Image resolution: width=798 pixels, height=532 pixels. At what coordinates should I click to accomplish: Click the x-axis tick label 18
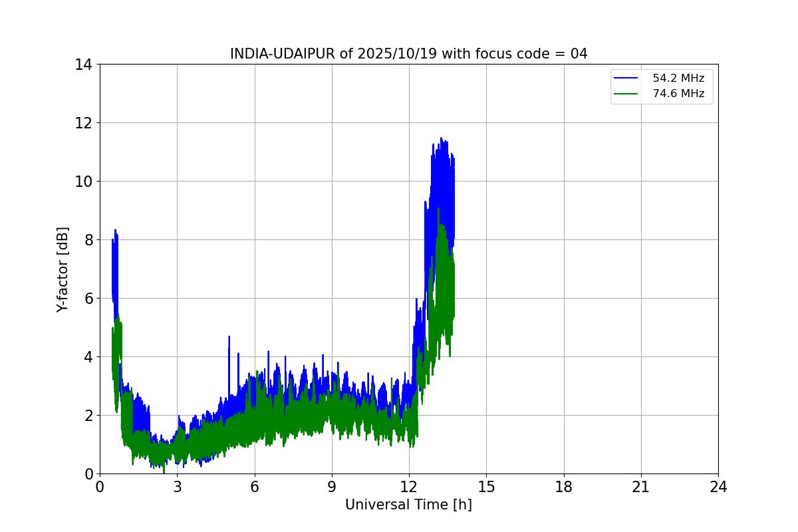pyautogui.click(x=564, y=487)
